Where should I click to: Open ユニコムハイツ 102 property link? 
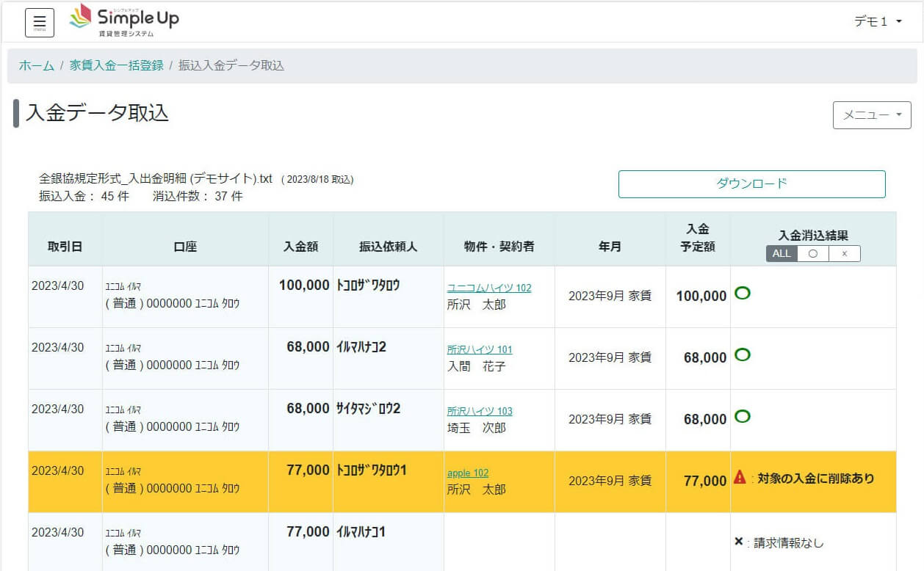pyautogui.click(x=489, y=288)
